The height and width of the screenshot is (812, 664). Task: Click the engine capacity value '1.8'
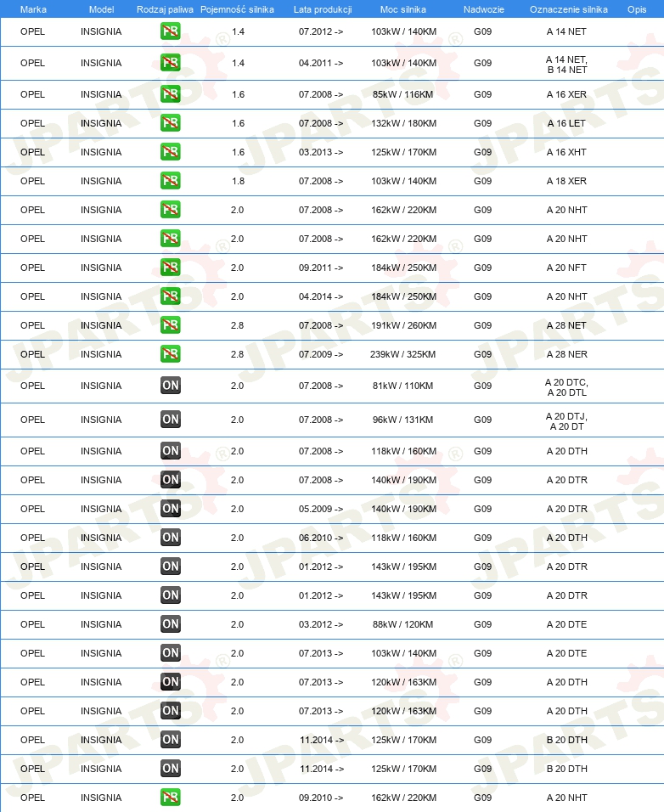point(238,181)
